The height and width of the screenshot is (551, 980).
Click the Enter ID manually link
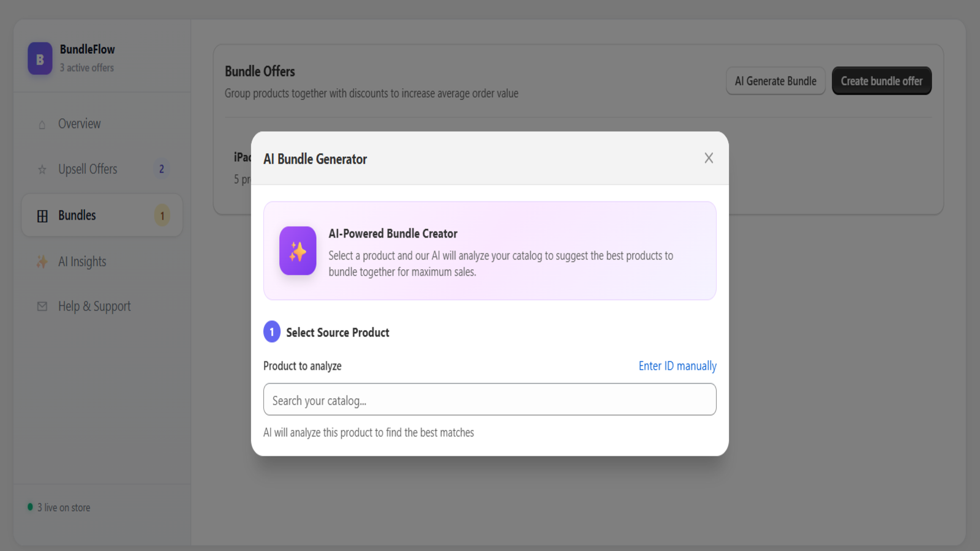point(677,366)
